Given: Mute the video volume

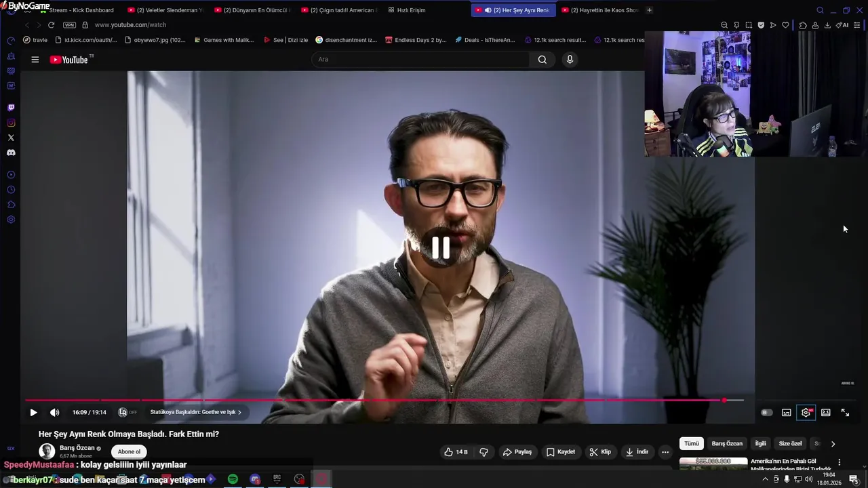Looking at the screenshot, I should click(x=55, y=412).
